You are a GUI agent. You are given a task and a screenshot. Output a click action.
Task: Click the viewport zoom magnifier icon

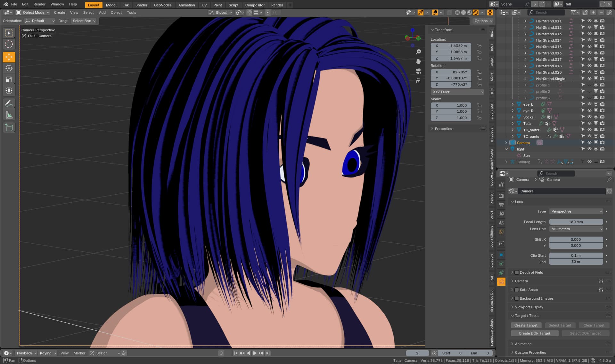point(418,52)
